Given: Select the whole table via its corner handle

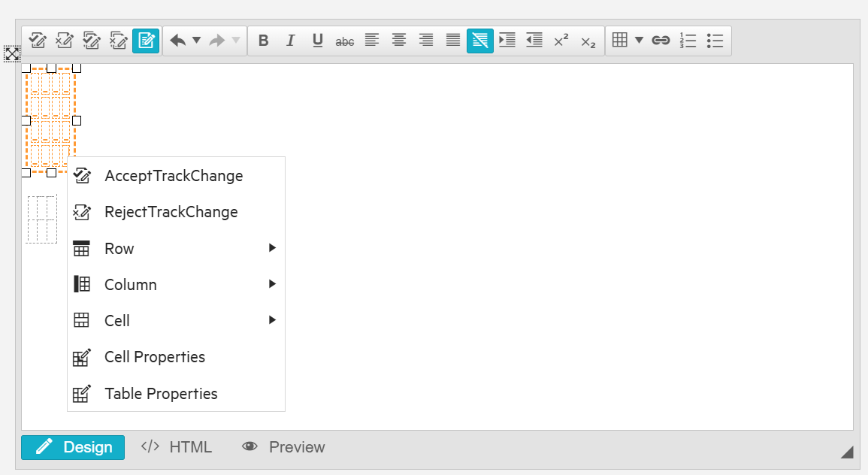Looking at the screenshot, I should (11, 55).
